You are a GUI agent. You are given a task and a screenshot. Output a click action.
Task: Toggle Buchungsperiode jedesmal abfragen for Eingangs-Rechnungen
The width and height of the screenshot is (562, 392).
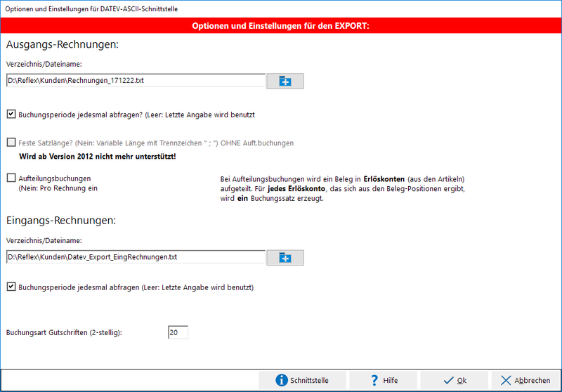11,287
